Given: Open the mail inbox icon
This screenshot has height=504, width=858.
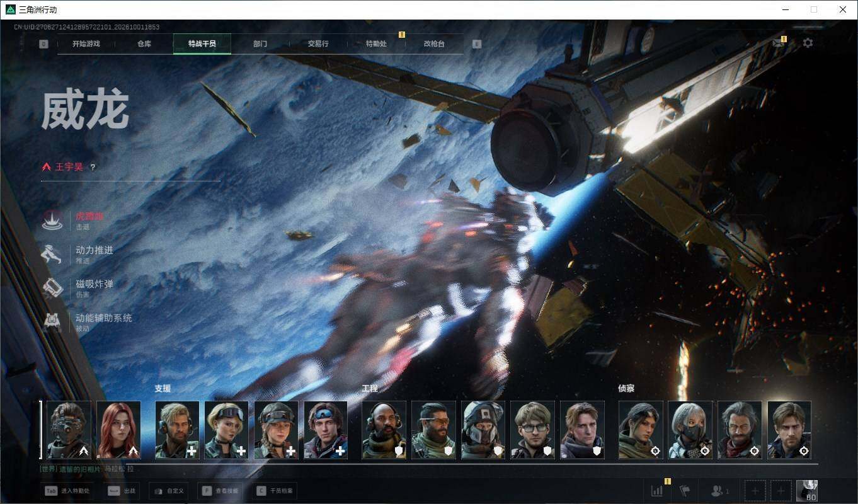Looking at the screenshot, I should click(x=779, y=43).
